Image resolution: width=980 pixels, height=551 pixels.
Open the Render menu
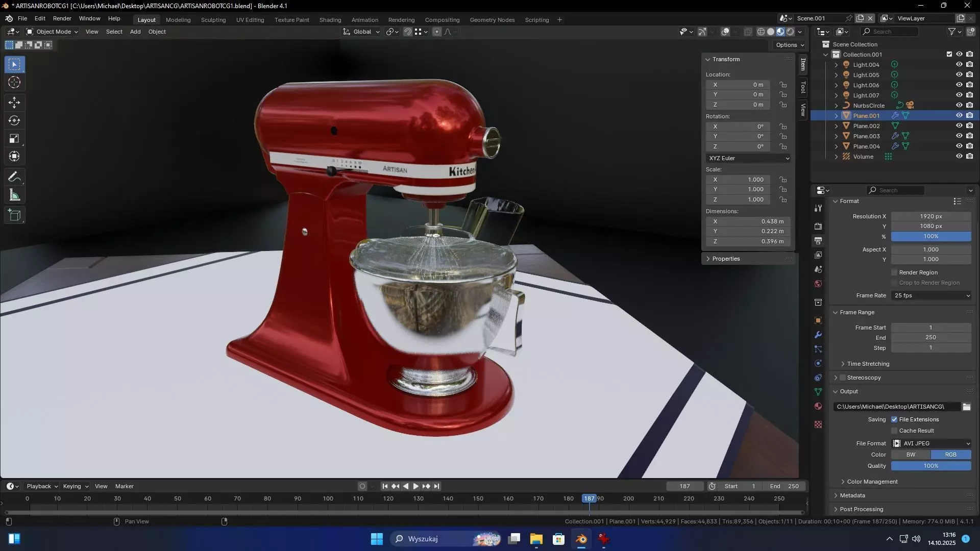click(x=62, y=18)
